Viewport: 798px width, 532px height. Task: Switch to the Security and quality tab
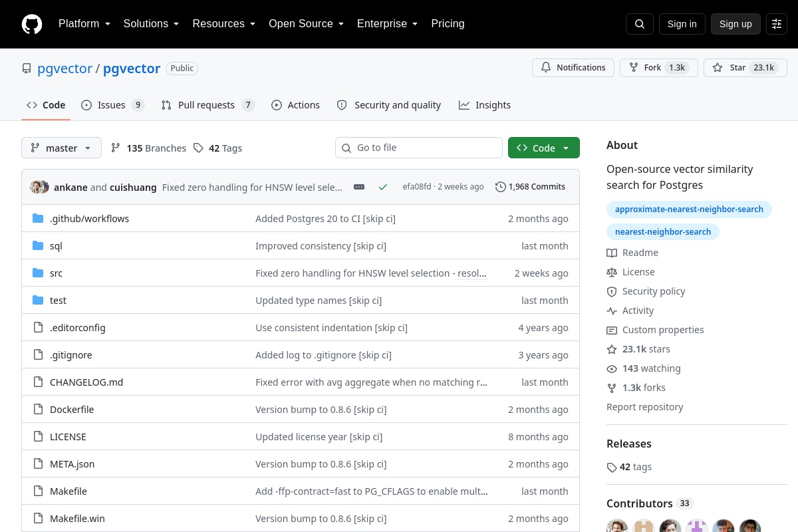388,105
